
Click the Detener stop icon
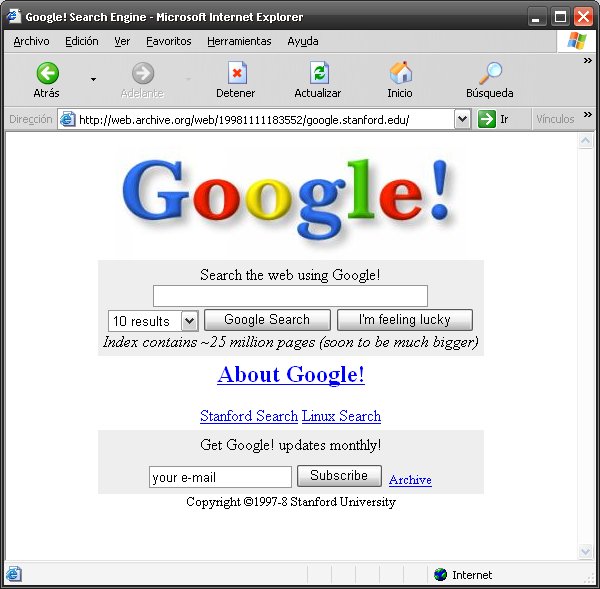point(237,72)
